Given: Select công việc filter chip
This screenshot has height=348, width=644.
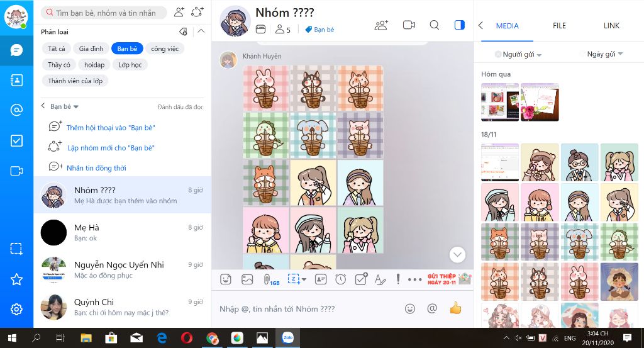Looking at the screenshot, I should (x=165, y=48).
